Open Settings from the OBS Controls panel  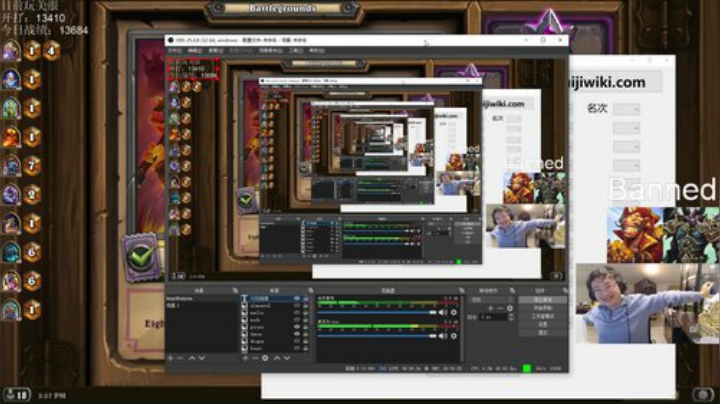[x=543, y=324]
